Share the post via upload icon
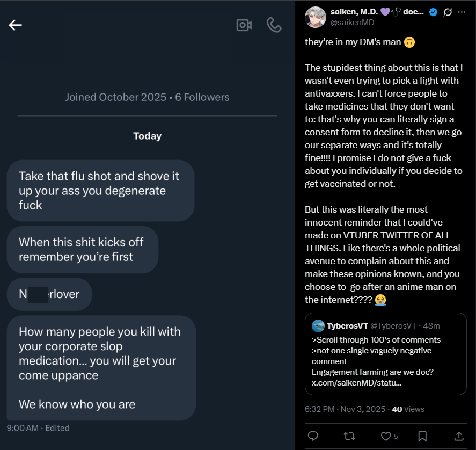The image size is (476, 450). [459, 436]
